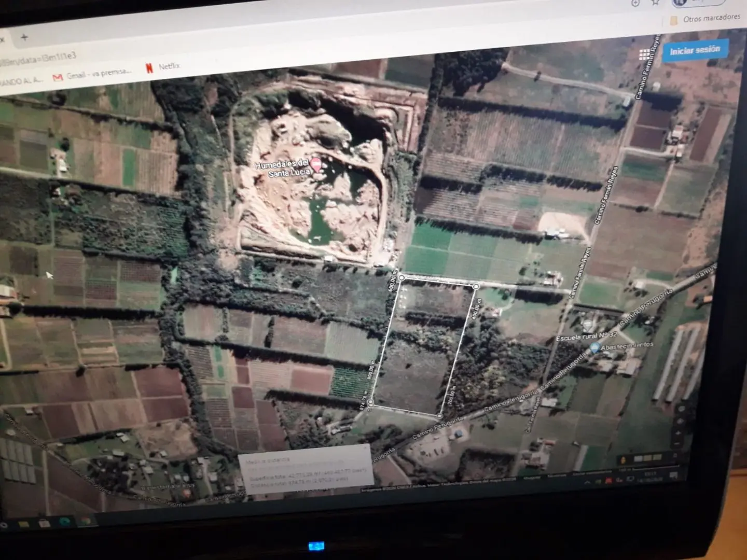Viewport: 747px width, 560px height.
Task: Select the bottom-right measurement vertex
Action: tap(440, 416)
